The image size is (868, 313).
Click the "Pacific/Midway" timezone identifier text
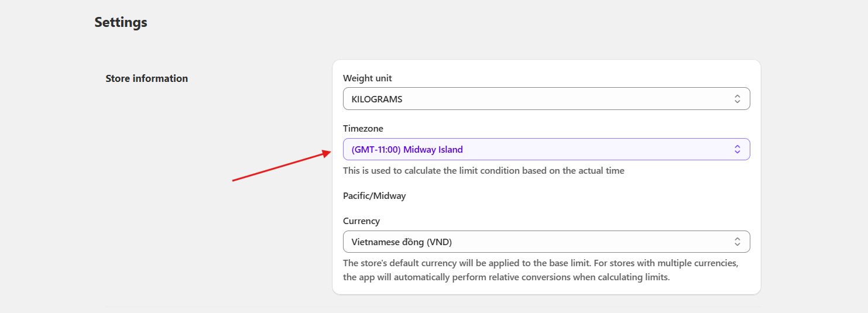click(374, 196)
